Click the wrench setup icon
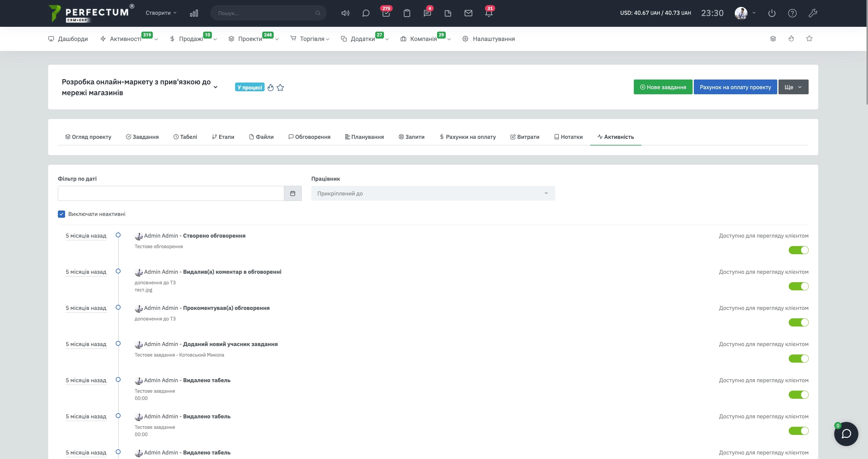The width and height of the screenshot is (868, 459). 813,13
